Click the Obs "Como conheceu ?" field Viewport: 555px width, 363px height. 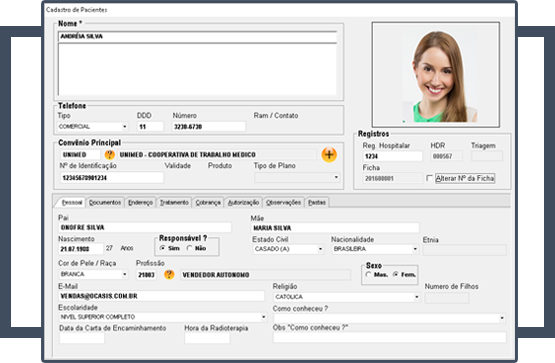point(389,337)
